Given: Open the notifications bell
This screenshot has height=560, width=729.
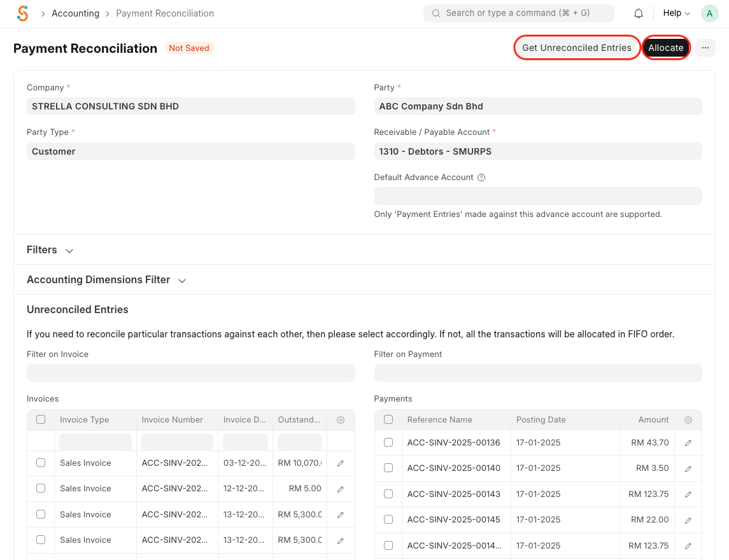Looking at the screenshot, I should click(x=638, y=13).
